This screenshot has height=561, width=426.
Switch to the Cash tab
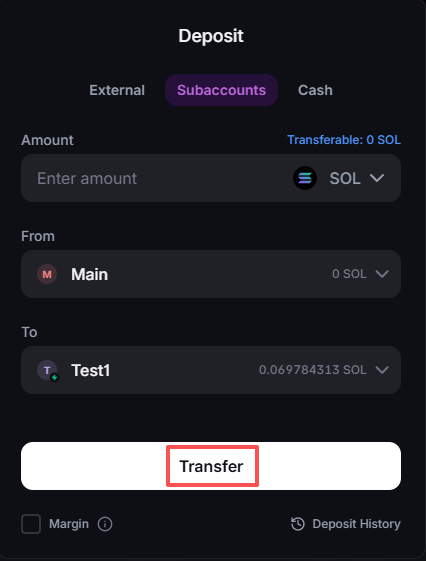pyautogui.click(x=315, y=90)
